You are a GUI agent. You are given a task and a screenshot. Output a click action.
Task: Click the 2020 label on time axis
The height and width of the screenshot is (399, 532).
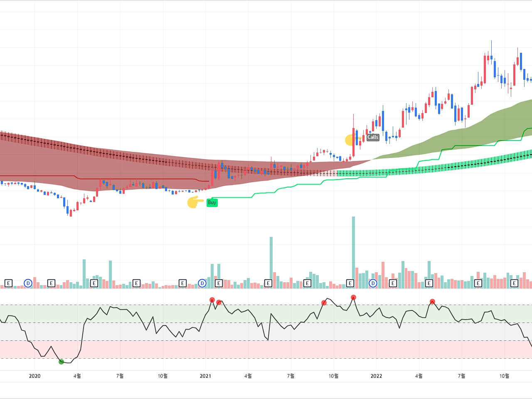34,376
